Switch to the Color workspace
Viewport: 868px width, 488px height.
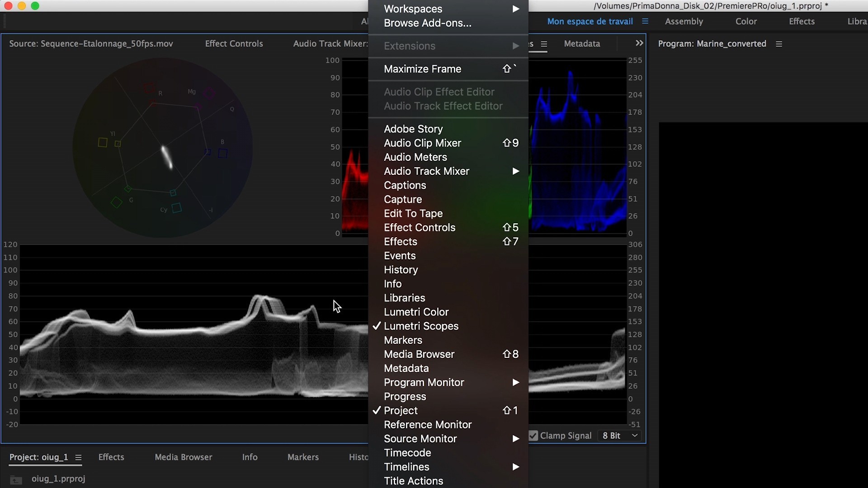coord(746,21)
